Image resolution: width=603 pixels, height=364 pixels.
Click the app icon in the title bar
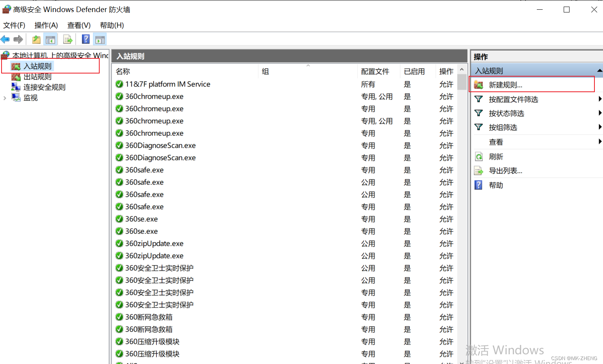click(6, 9)
